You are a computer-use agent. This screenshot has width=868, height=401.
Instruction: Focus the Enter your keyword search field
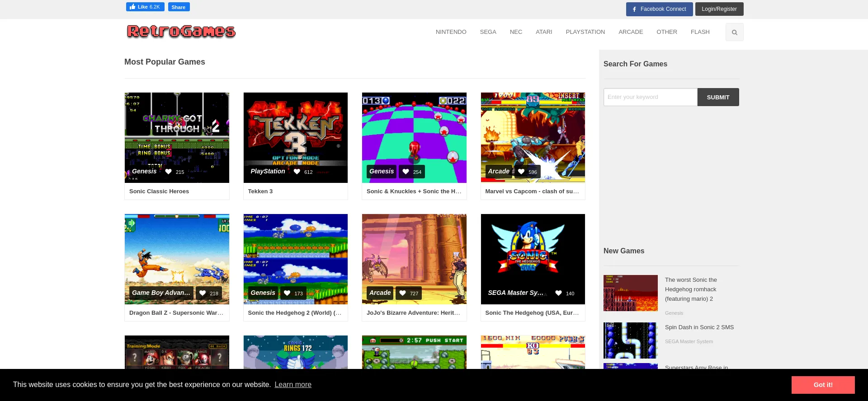(x=651, y=97)
